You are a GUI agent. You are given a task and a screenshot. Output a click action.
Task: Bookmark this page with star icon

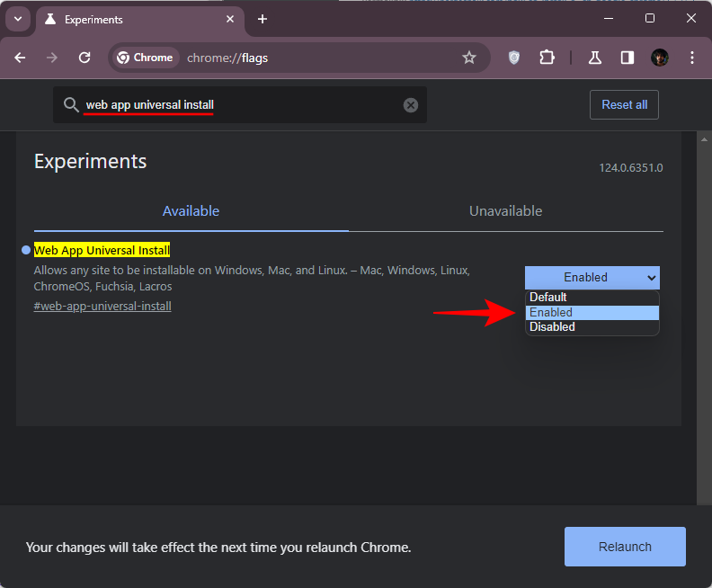[x=468, y=58]
